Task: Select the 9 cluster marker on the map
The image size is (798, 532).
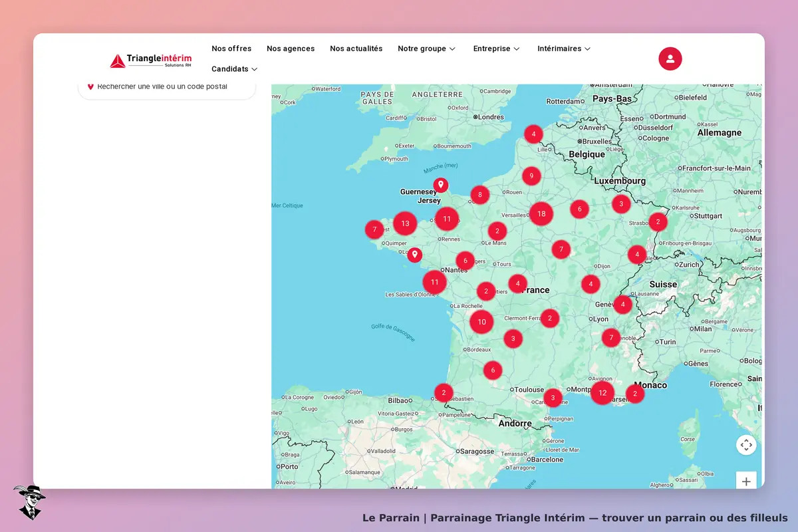Action: (531, 176)
